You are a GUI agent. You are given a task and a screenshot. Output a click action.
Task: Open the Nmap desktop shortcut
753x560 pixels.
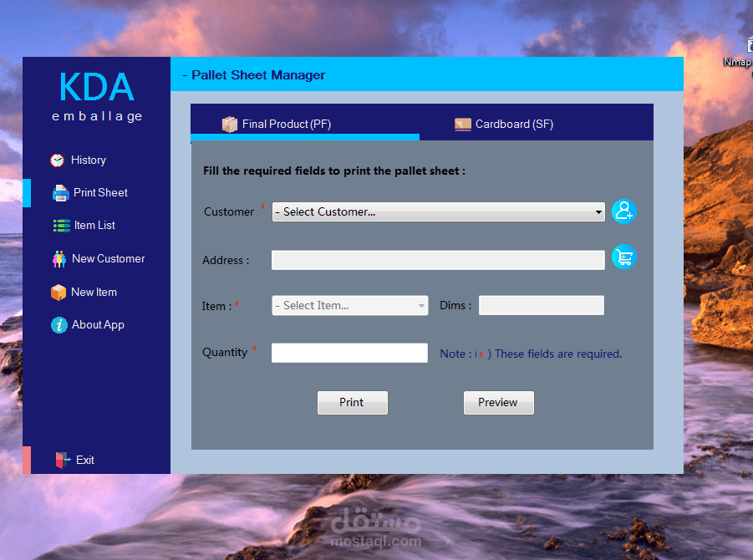(740, 53)
